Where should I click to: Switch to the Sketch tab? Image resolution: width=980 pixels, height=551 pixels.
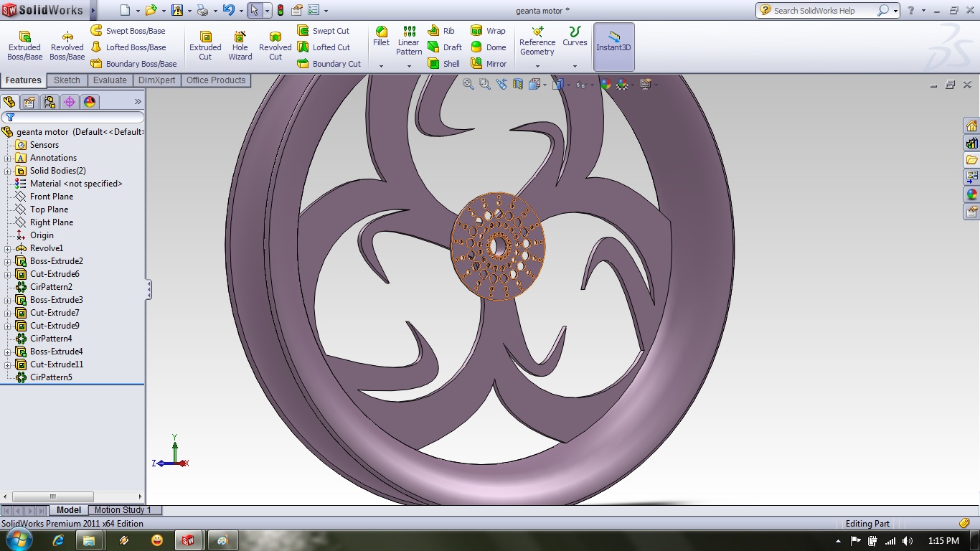tap(67, 80)
